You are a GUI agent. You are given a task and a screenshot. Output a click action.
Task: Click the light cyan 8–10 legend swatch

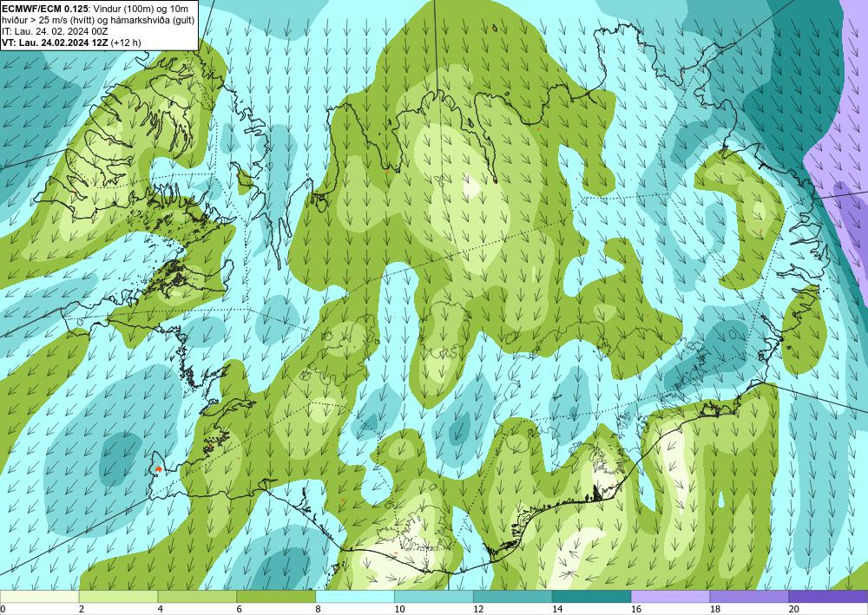pos(355,597)
